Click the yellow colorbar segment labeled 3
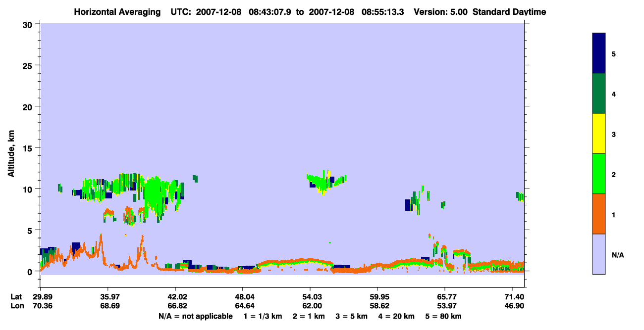 point(599,134)
